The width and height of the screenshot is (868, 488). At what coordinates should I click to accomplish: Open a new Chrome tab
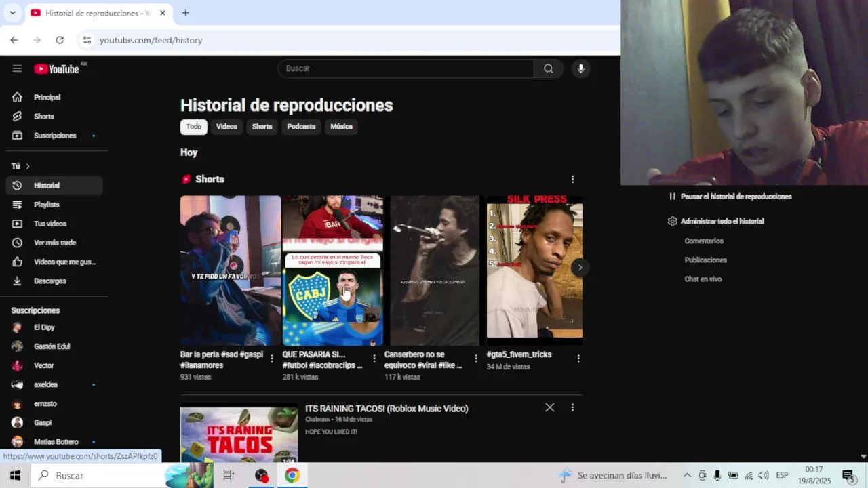(185, 13)
